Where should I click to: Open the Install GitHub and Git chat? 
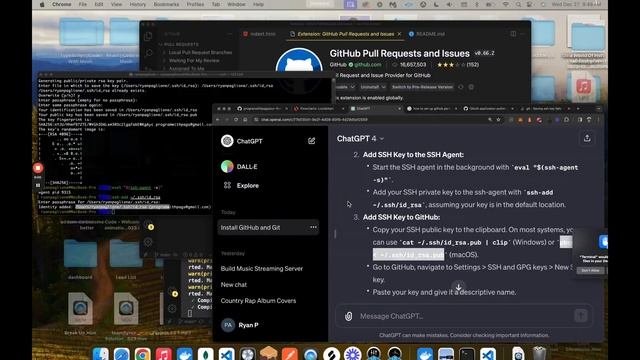point(268,227)
